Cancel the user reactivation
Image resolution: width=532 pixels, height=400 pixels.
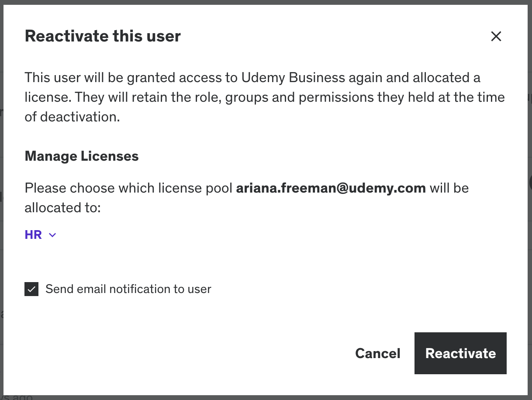click(378, 353)
